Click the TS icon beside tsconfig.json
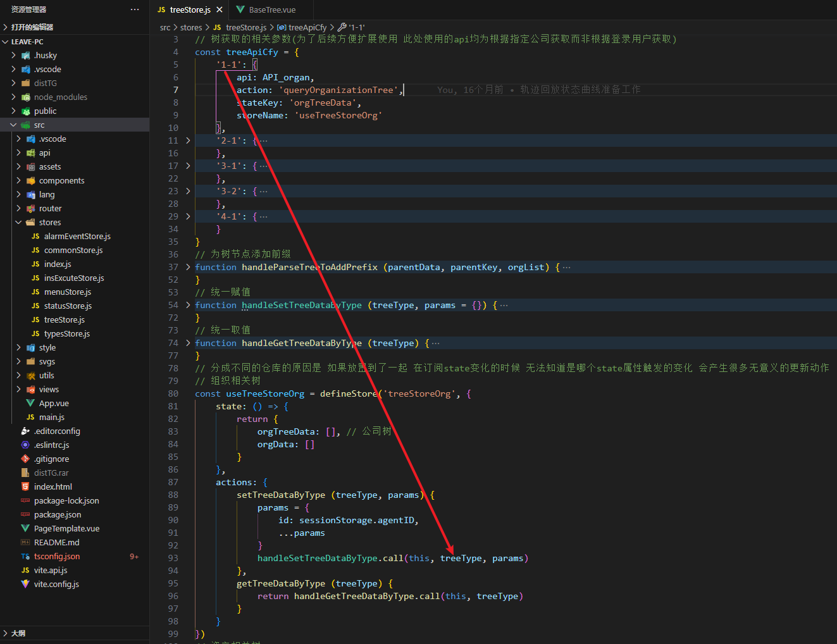The image size is (837, 644). point(25,557)
